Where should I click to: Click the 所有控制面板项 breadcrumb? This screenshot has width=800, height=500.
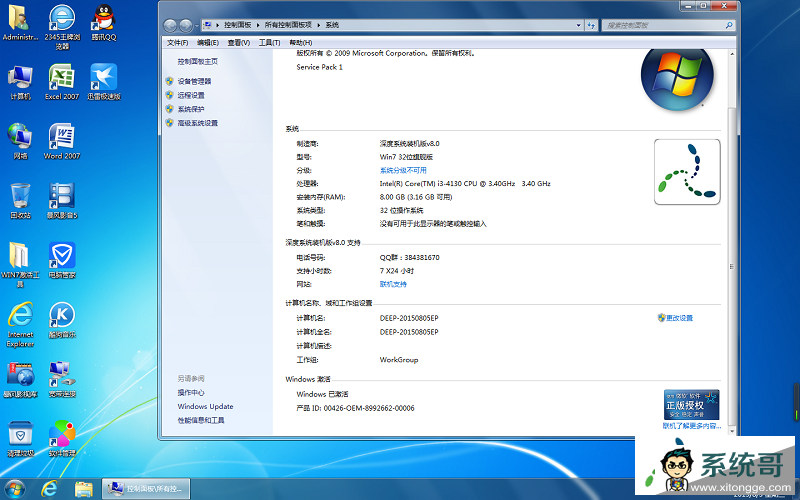[288, 25]
